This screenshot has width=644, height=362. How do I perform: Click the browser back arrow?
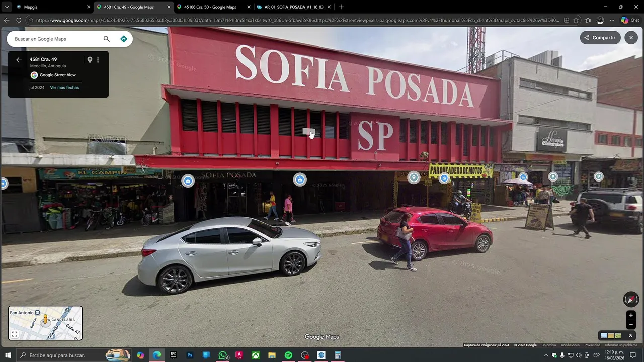(x=7, y=20)
